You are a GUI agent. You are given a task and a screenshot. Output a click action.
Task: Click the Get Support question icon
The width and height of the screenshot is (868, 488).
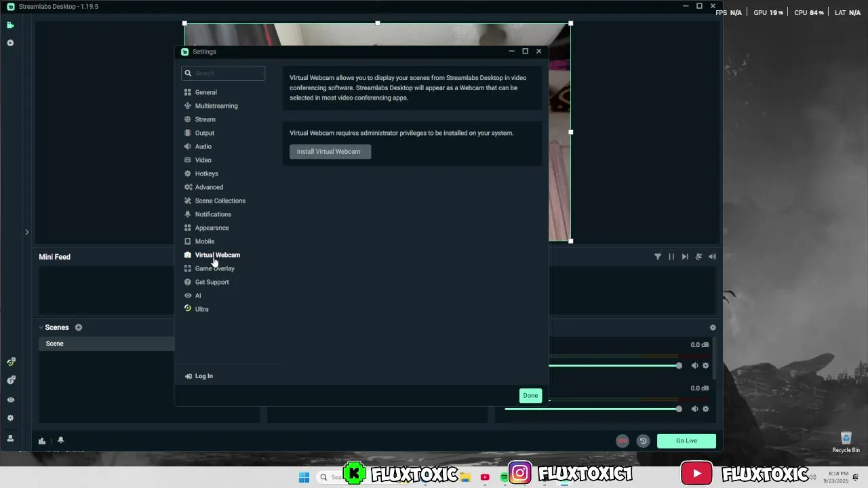point(188,282)
